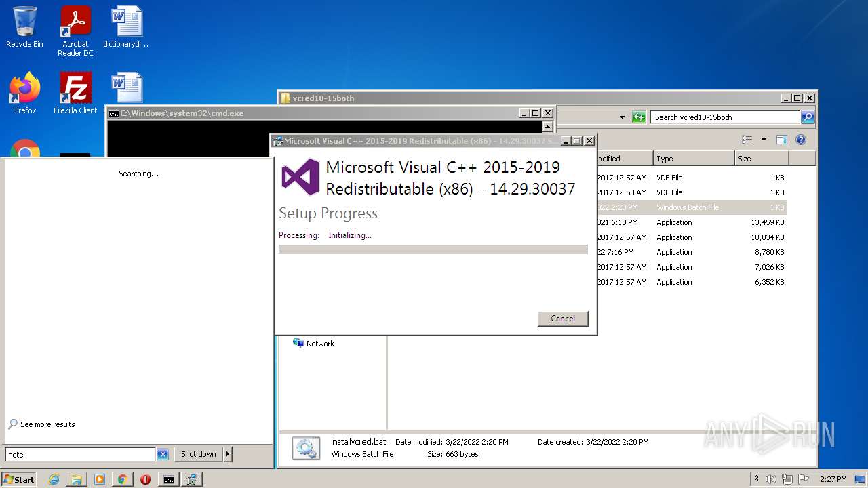Click the Shut down button
The height and width of the screenshot is (488, 868).
click(198, 454)
